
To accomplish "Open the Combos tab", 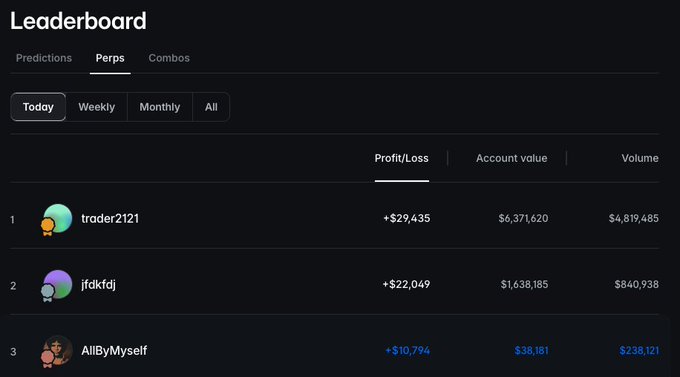I will point(169,58).
